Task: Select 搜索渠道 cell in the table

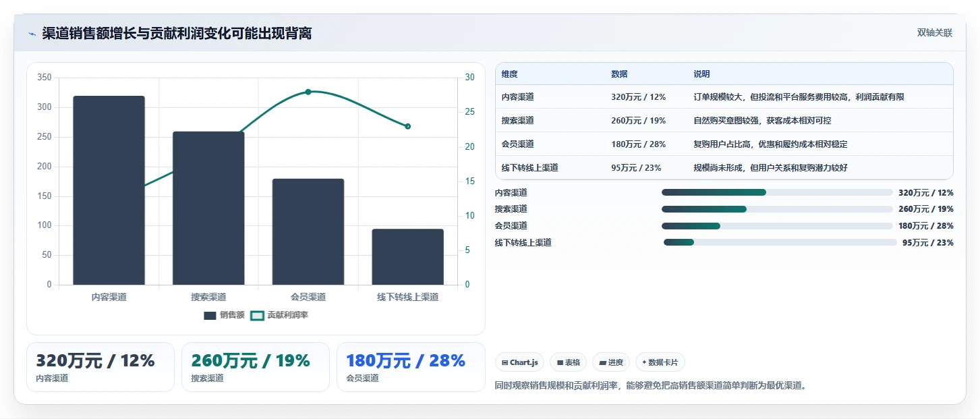Action: [x=518, y=121]
